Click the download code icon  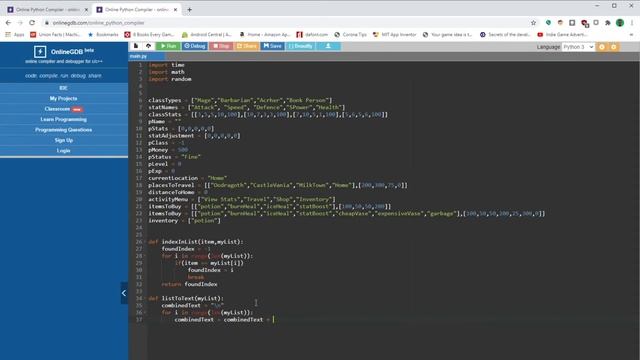coord(328,46)
